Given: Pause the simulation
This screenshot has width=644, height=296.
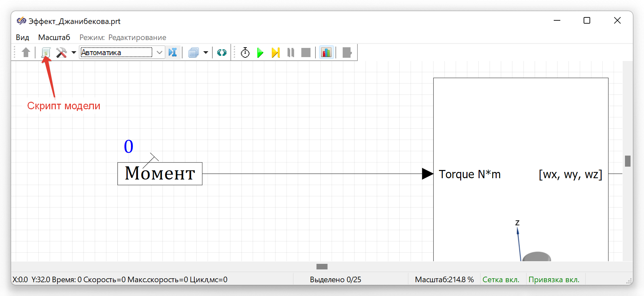Looking at the screenshot, I should pyautogui.click(x=291, y=53).
